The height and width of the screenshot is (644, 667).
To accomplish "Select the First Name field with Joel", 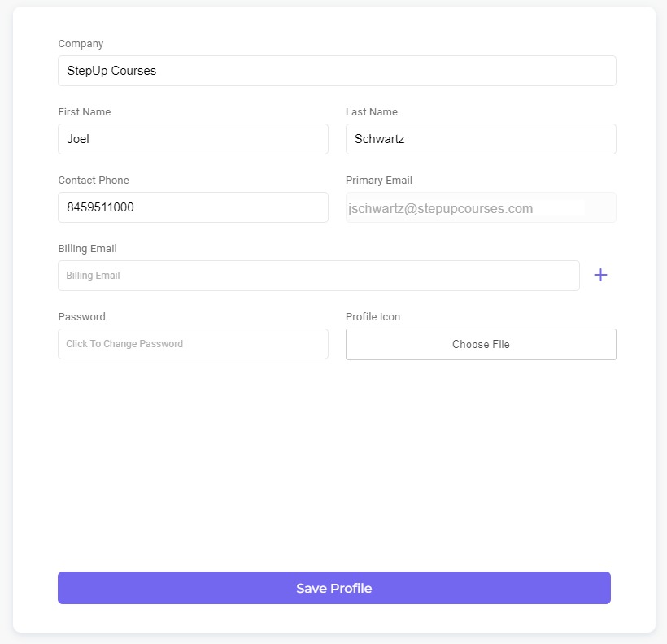I will (x=193, y=139).
